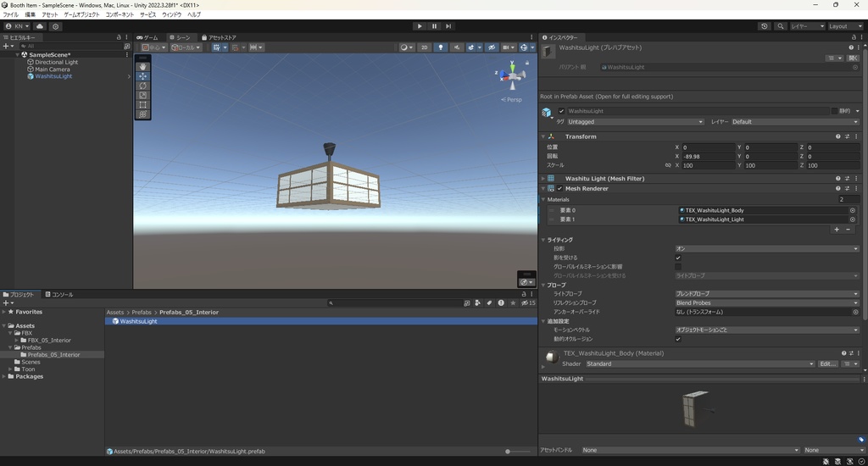Image resolution: width=868 pixels, height=466 pixels.
Task: Open the ウィンドウ menu
Action: (171, 14)
